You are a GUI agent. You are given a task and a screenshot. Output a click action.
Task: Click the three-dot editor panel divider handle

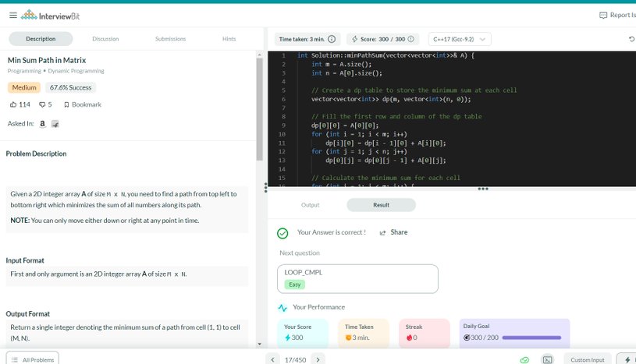tap(483, 189)
